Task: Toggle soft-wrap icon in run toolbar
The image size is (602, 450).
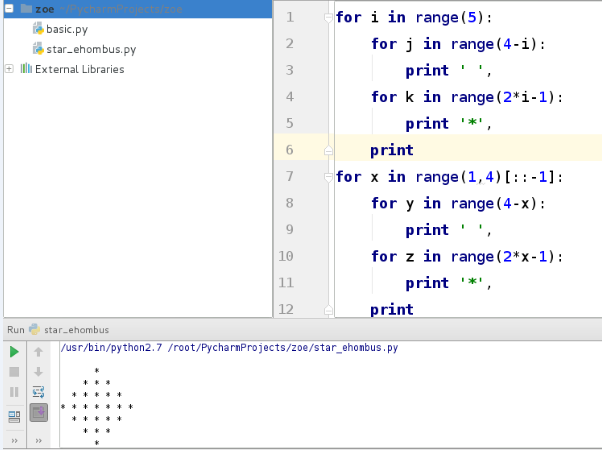Action: click(38, 392)
